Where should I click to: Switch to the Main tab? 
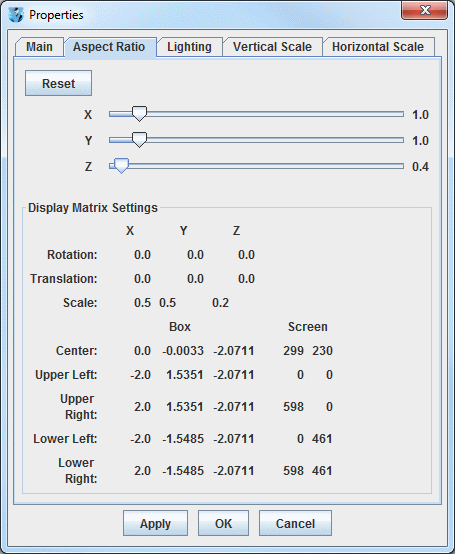tap(39, 47)
